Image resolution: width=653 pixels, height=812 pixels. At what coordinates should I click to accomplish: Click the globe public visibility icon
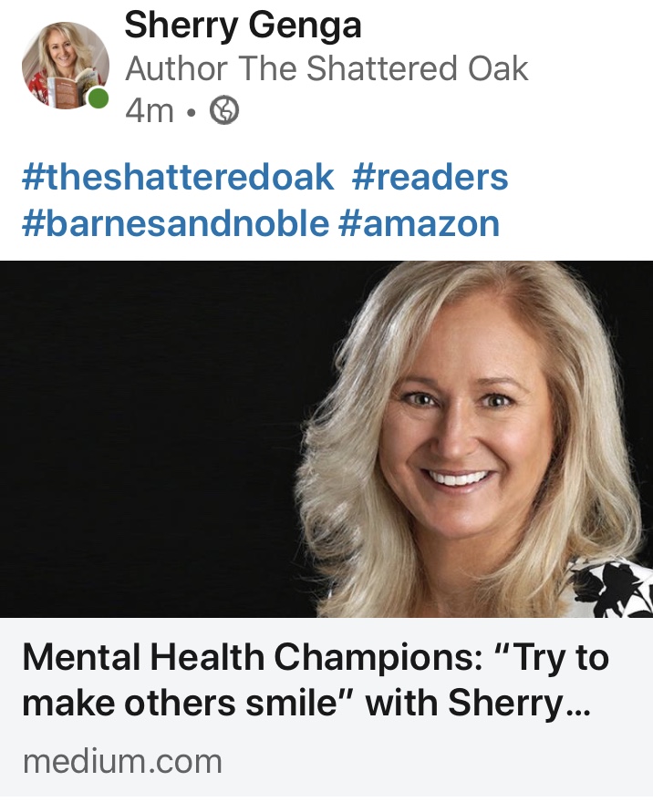pos(223,110)
